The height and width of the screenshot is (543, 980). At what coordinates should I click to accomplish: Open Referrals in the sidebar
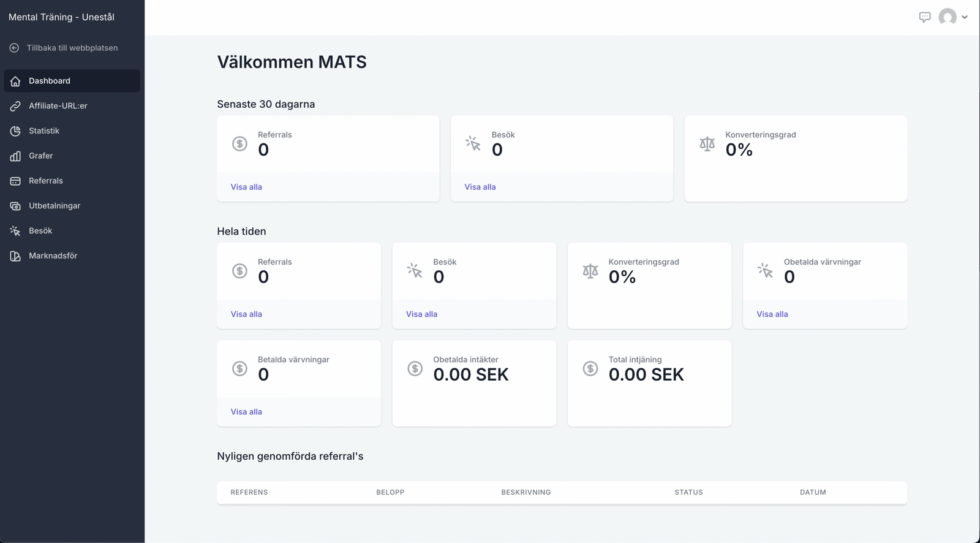(46, 181)
